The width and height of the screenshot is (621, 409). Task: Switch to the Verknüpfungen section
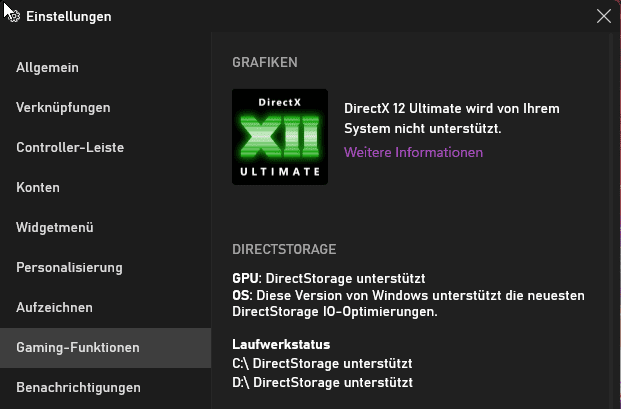point(105,108)
